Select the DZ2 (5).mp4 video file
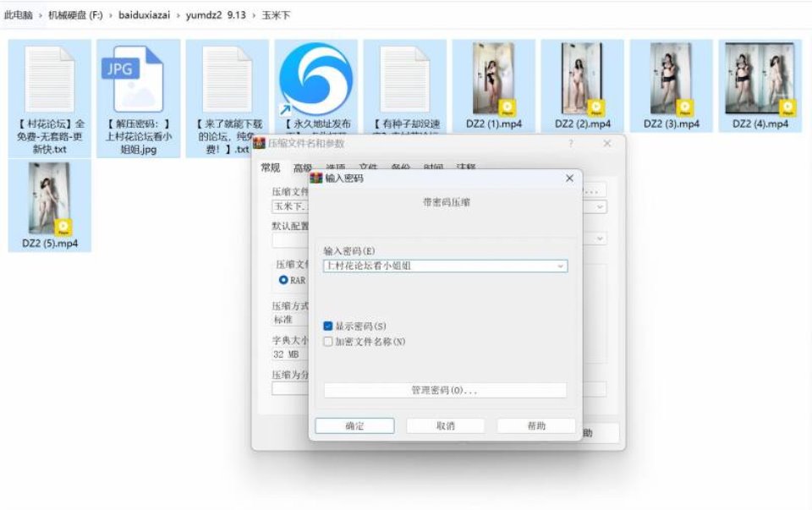The height and width of the screenshot is (510, 812). (48, 199)
